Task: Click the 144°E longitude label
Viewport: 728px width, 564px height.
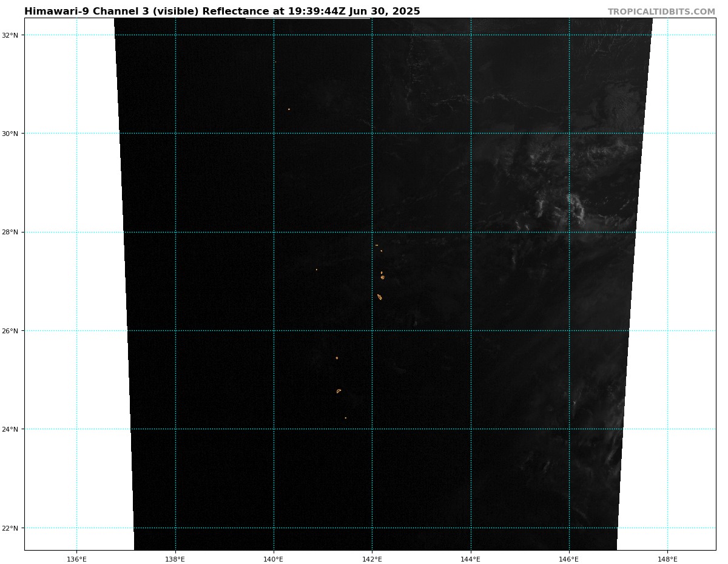Action: pyautogui.click(x=471, y=559)
